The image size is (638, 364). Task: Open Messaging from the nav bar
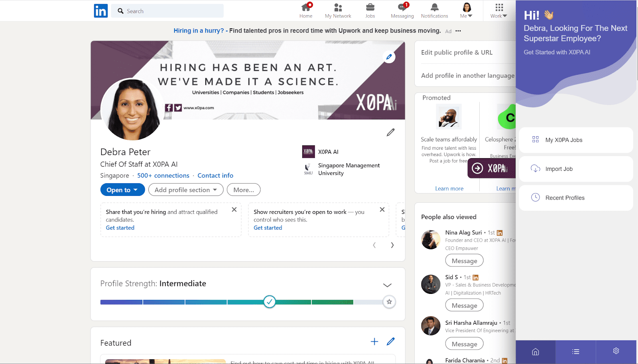[x=402, y=11]
